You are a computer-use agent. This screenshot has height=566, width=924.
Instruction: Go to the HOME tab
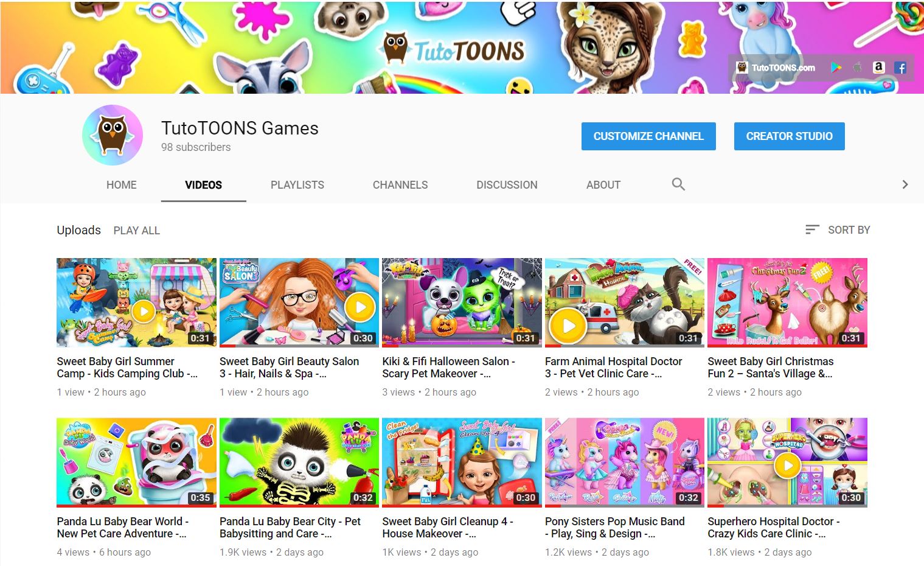tap(122, 185)
